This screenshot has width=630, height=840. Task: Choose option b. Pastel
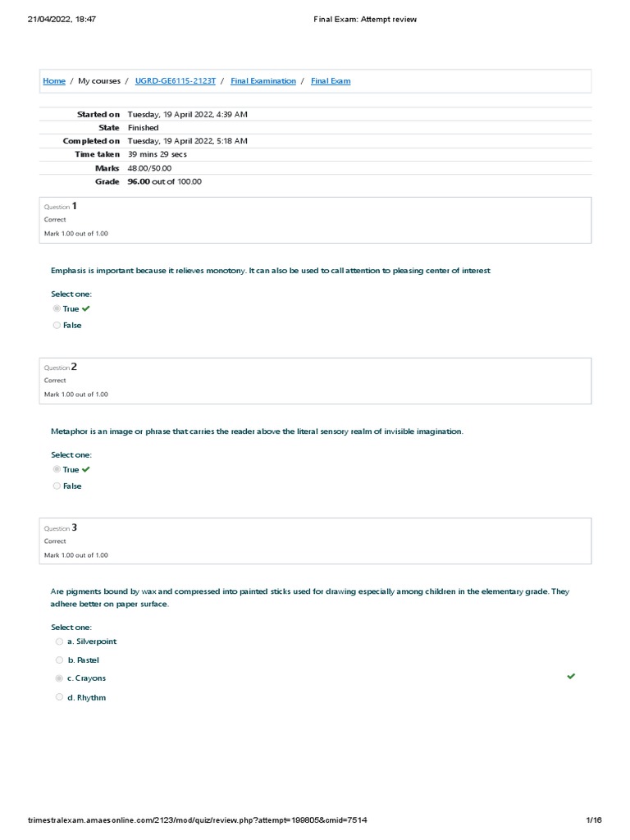pyautogui.click(x=59, y=660)
